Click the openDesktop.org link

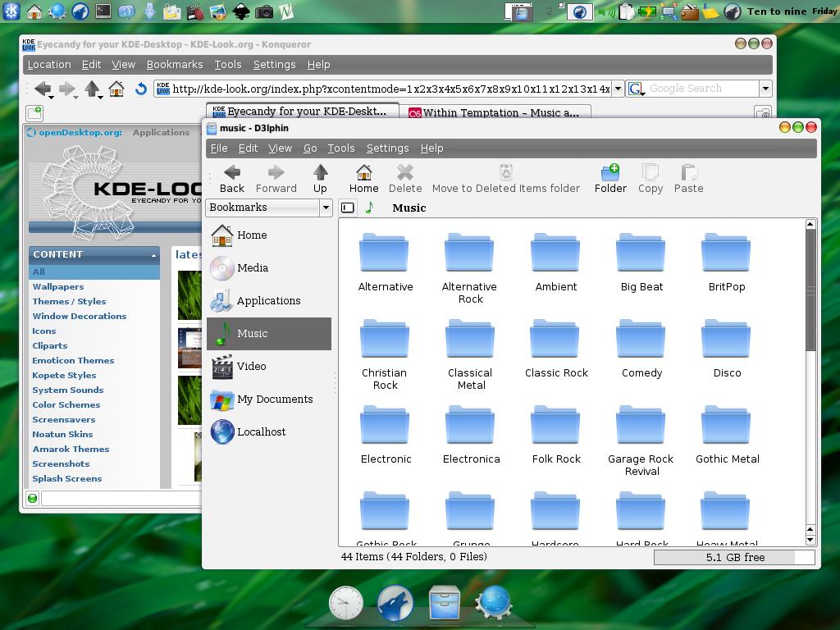pyautogui.click(x=80, y=132)
